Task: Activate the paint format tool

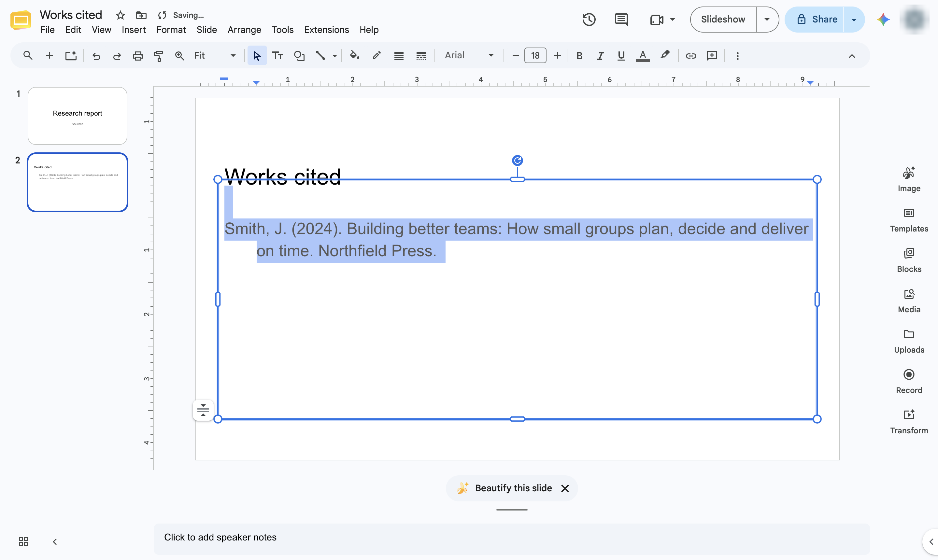Action: [x=158, y=56]
